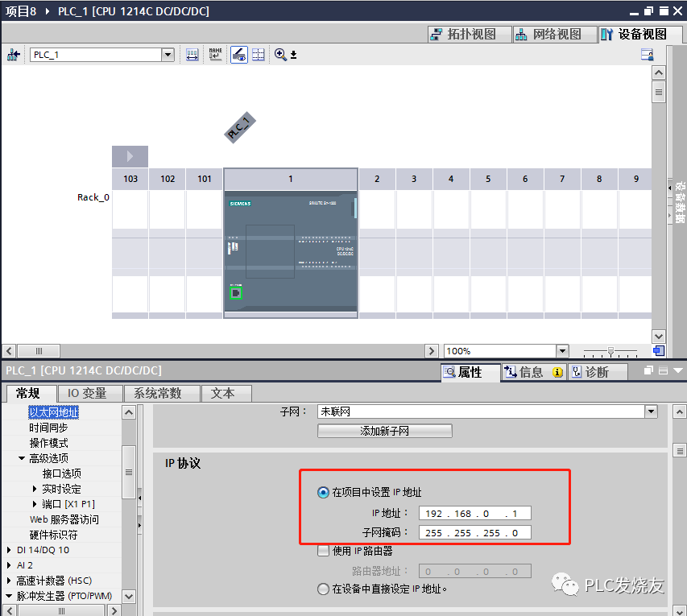Open the 100% zoom level dropdown
The image size is (687, 616).
562,351
